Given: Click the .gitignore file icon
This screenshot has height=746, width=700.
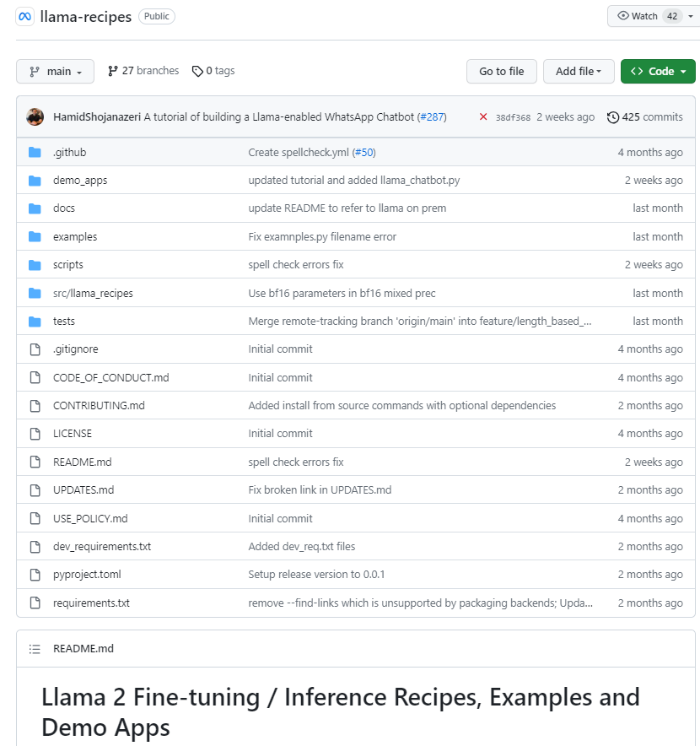Looking at the screenshot, I should pyautogui.click(x=35, y=349).
